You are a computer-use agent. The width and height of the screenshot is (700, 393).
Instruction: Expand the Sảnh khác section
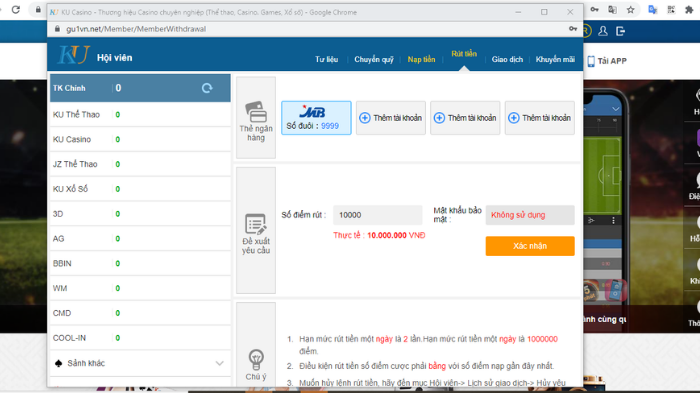click(219, 363)
